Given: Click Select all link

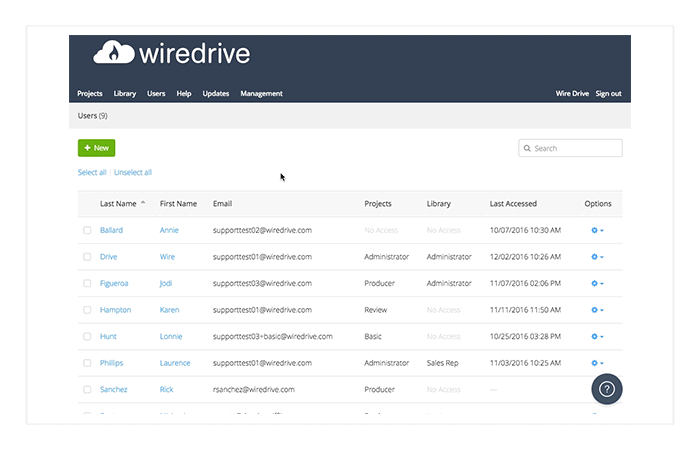Looking at the screenshot, I should pyautogui.click(x=92, y=172).
